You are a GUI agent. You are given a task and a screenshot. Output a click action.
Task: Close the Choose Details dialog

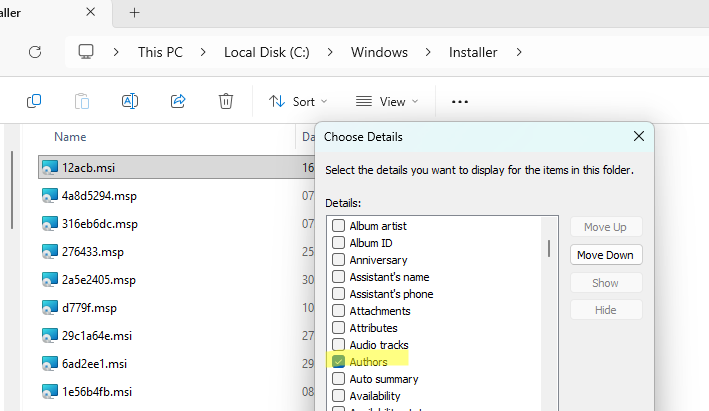638,136
